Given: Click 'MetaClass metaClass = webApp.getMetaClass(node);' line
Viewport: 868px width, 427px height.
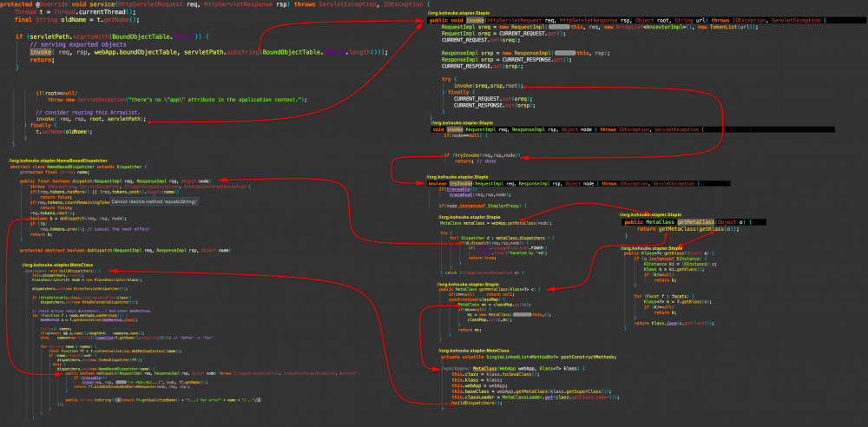Looking at the screenshot, I should coord(496,223).
